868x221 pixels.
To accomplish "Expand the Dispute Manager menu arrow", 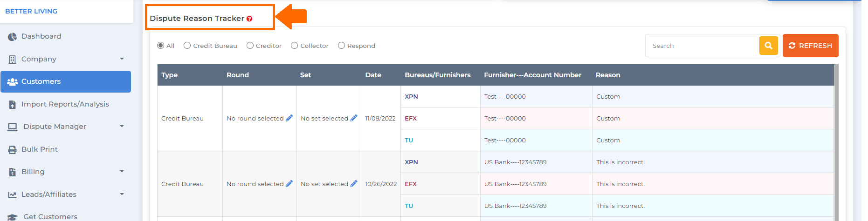I will [x=122, y=127].
